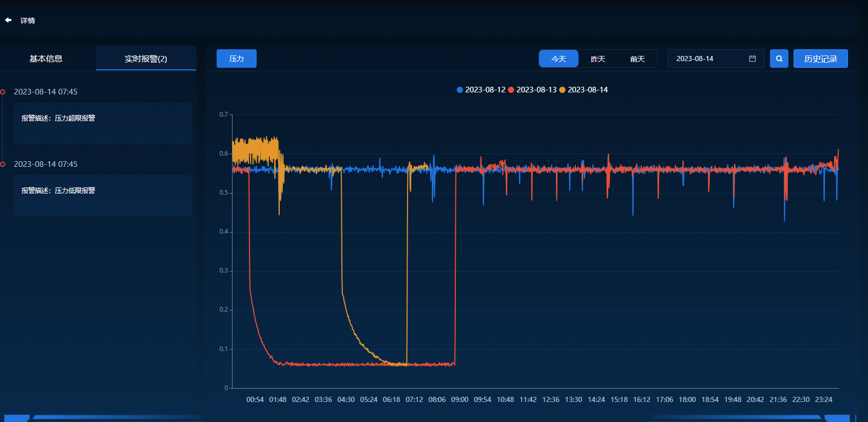Toggle the 2023-08-12 blue legend dot
Image resolution: width=868 pixels, height=422 pixels.
click(460, 90)
